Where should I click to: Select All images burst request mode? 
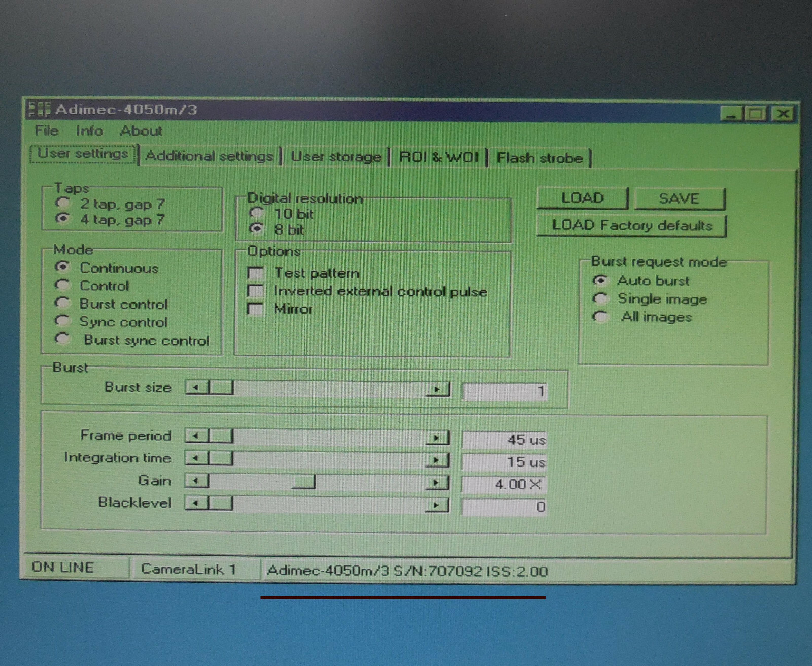642,317
